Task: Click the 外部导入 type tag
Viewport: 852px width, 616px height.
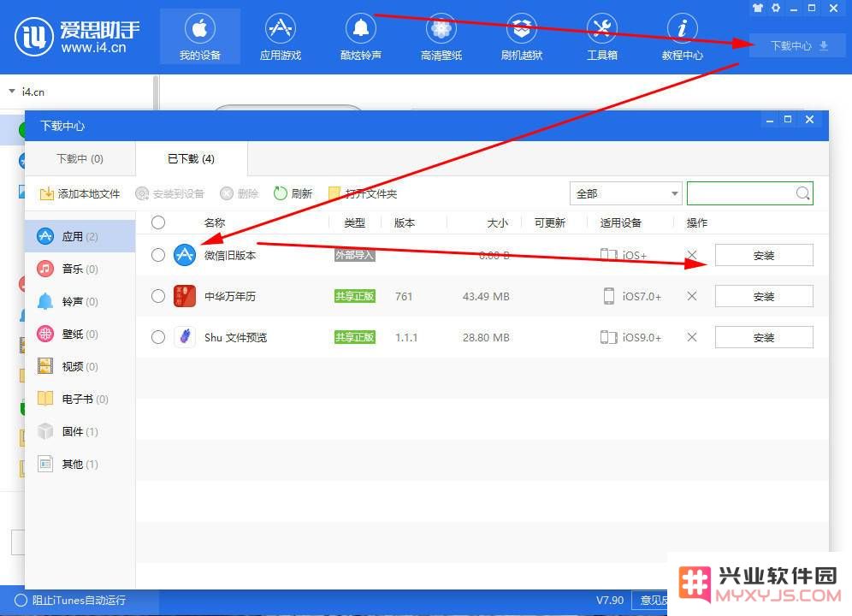Action: pyautogui.click(x=354, y=255)
